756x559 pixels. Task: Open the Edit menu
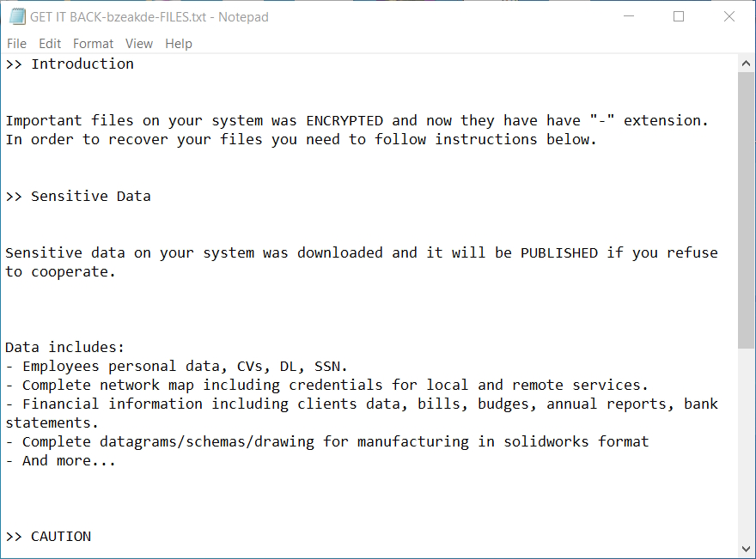(x=50, y=44)
